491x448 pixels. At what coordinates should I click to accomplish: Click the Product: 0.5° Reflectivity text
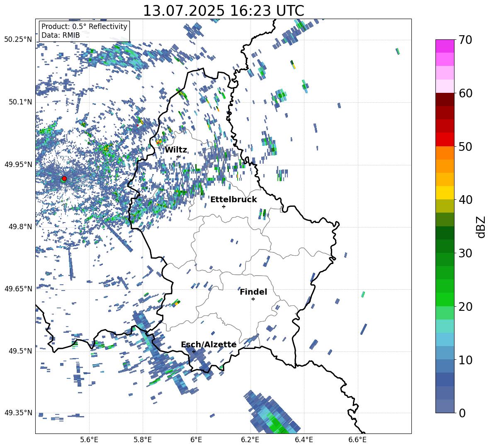[x=84, y=27]
